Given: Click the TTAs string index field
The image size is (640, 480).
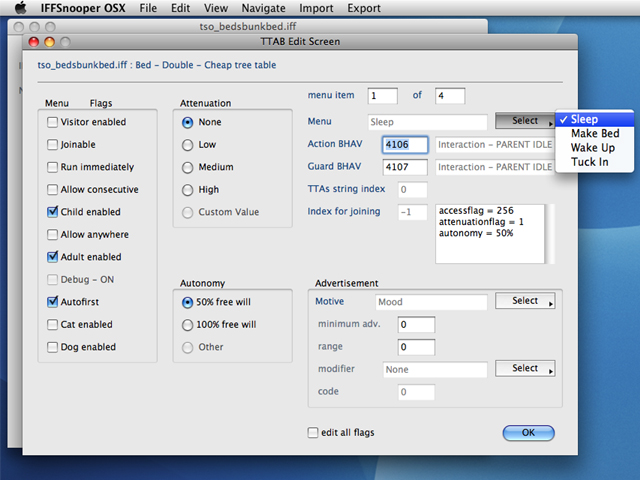Looking at the screenshot, I should (x=413, y=189).
